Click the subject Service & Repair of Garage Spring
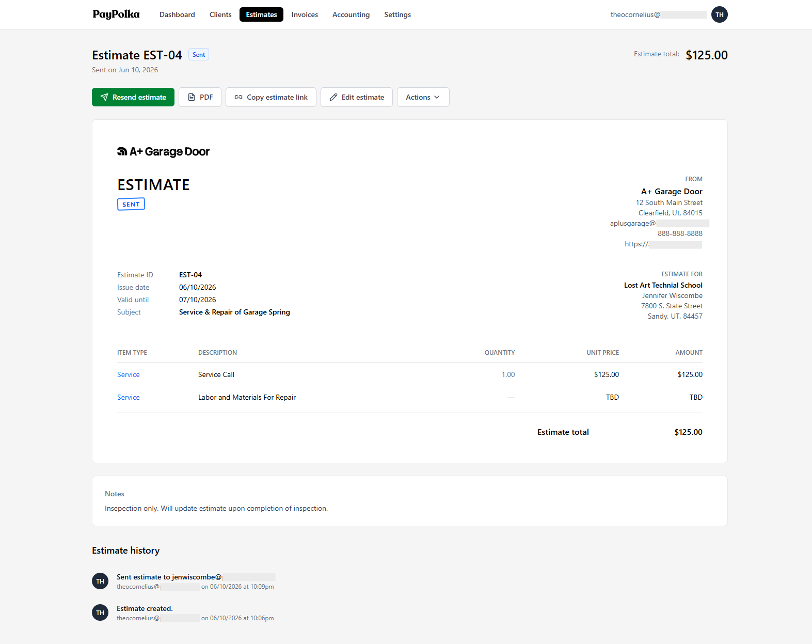Image resolution: width=812 pixels, height=644 pixels. pos(234,312)
